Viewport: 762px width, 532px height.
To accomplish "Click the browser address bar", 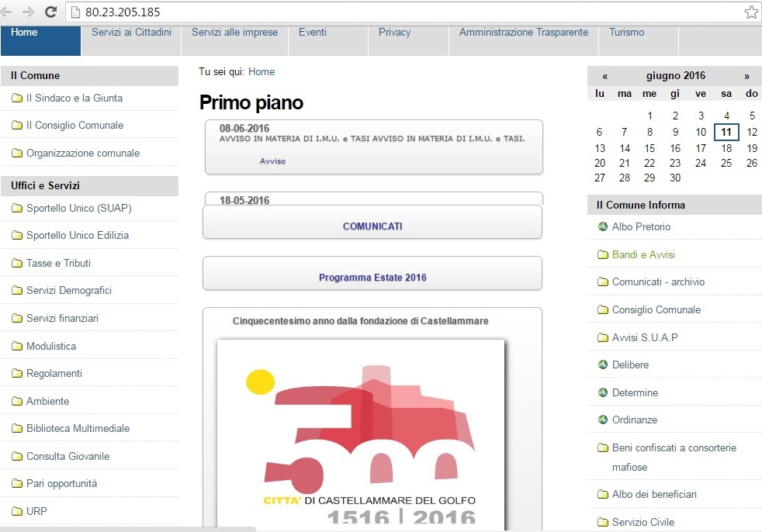I will tap(404, 12).
